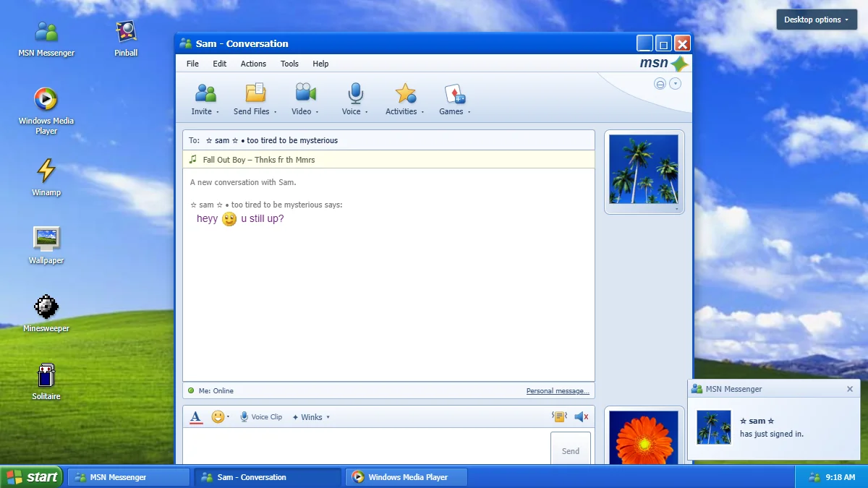Start a Video call via camera icon

pos(305,93)
